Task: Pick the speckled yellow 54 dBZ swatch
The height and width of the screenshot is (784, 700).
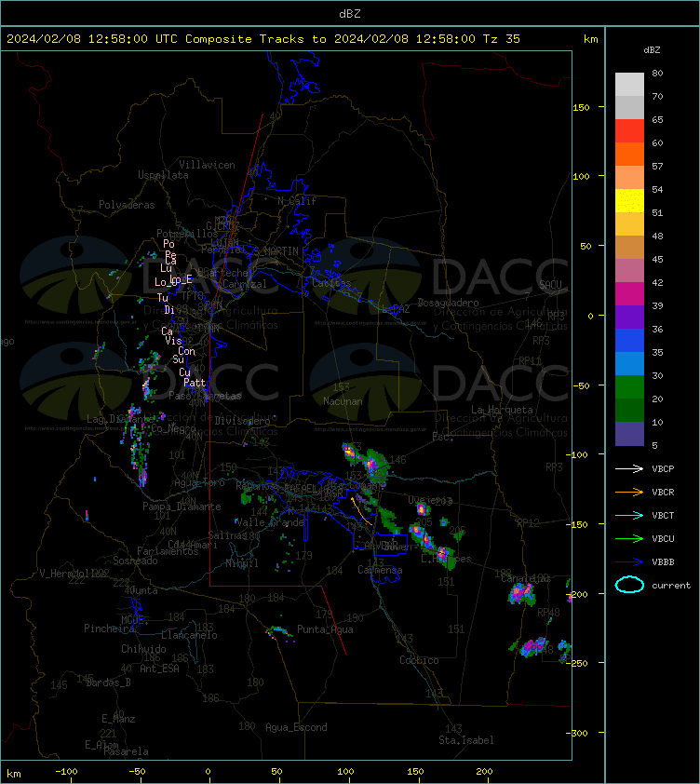Action: coord(629,200)
